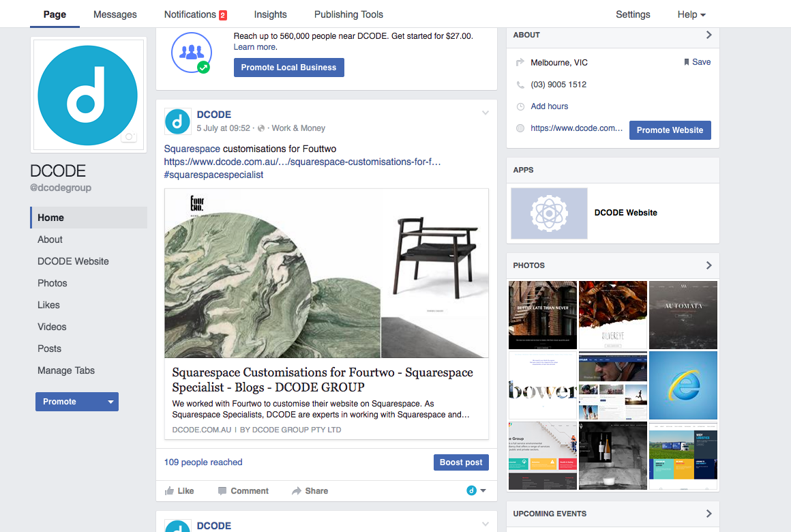Click the Share arrow icon
This screenshot has height=532, width=791.
[297, 491]
